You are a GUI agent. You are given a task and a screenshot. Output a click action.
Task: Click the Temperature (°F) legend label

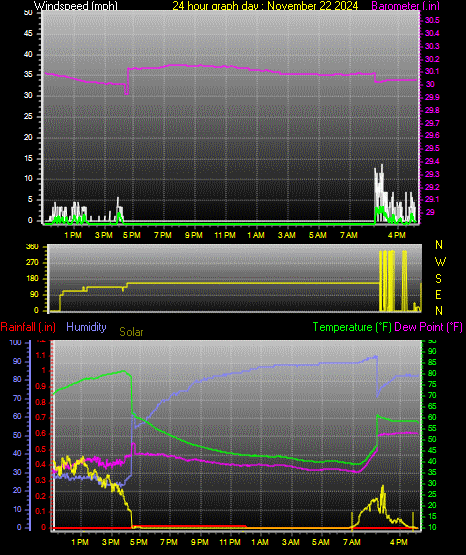pos(352,327)
